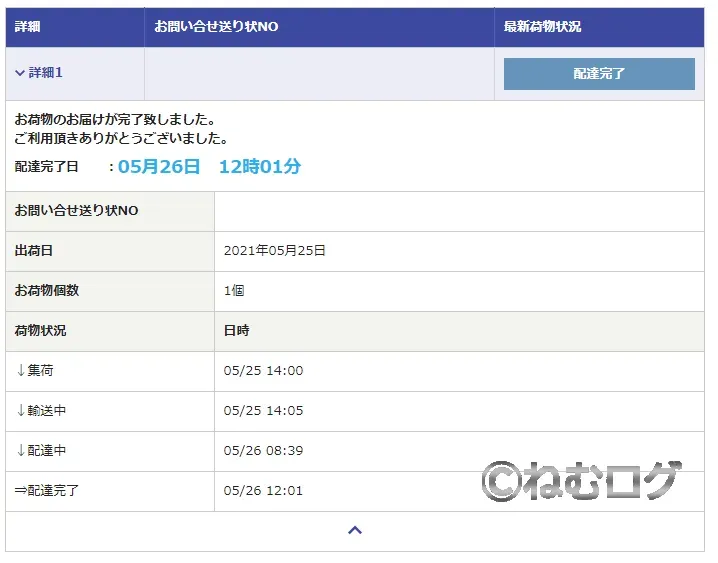718x563 pixels.
Task: Click ご利用頂きありがとうございました message
Action: coord(121,138)
